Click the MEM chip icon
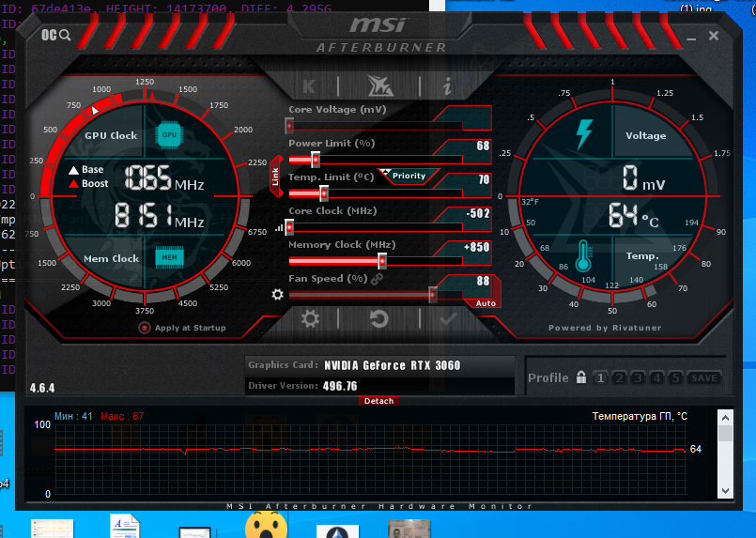This screenshot has height=538, width=756. click(x=169, y=257)
